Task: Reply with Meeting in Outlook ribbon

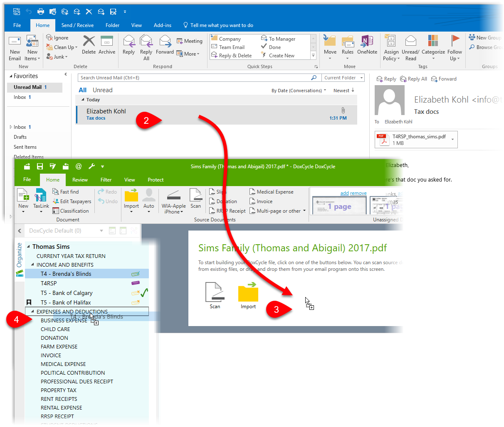Action: (190, 41)
